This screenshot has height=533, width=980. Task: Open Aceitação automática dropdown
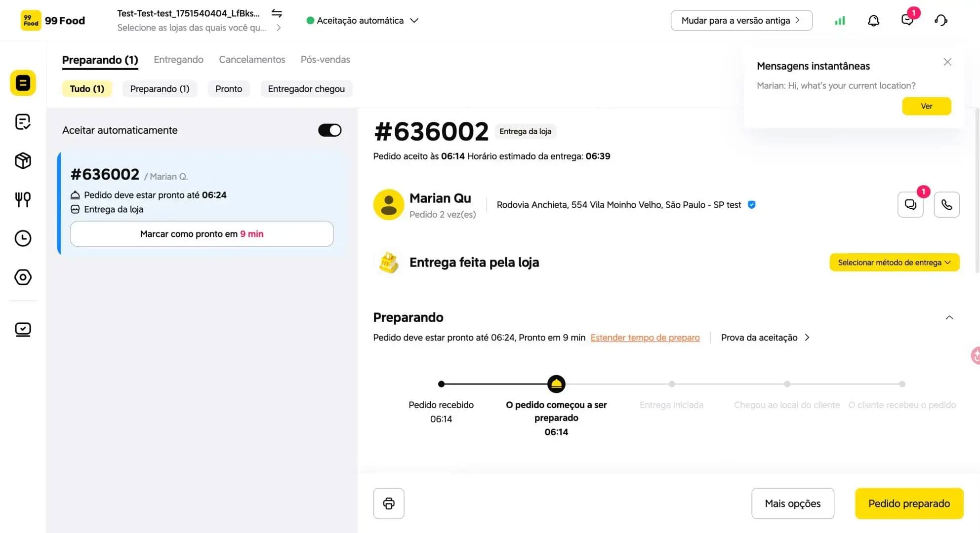(363, 20)
